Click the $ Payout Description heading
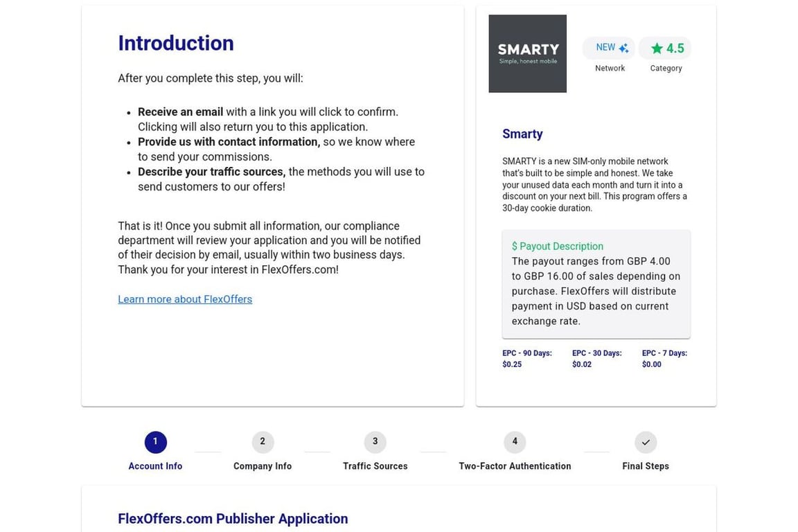The height and width of the screenshot is (532, 798). [x=557, y=247]
